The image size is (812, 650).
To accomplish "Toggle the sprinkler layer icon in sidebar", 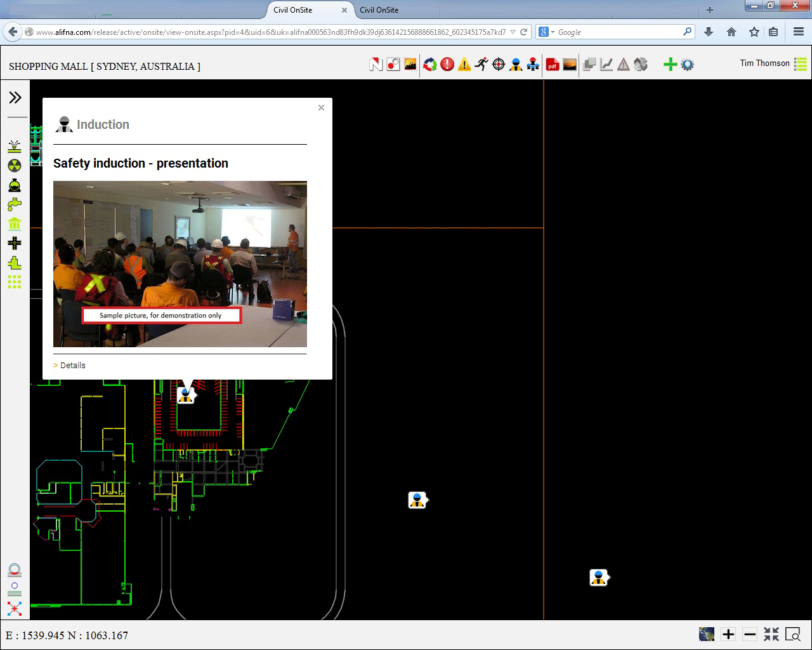I will pyautogui.click(x=15, y=147).
